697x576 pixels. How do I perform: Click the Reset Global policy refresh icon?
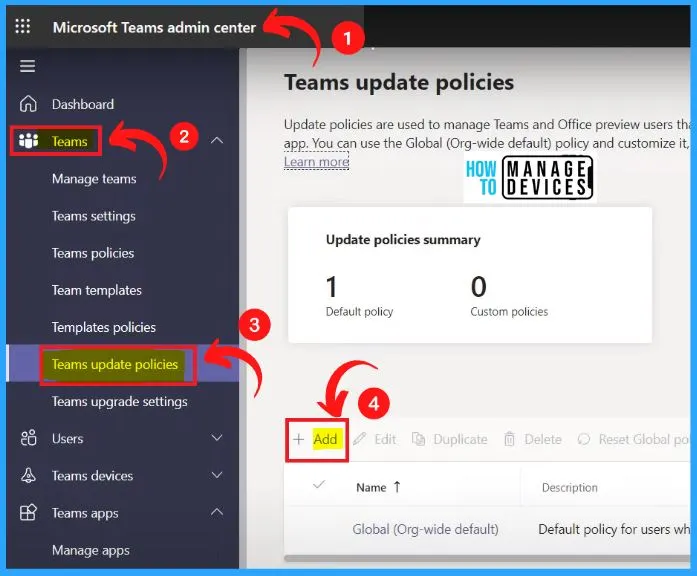click(x=584, y=439)
